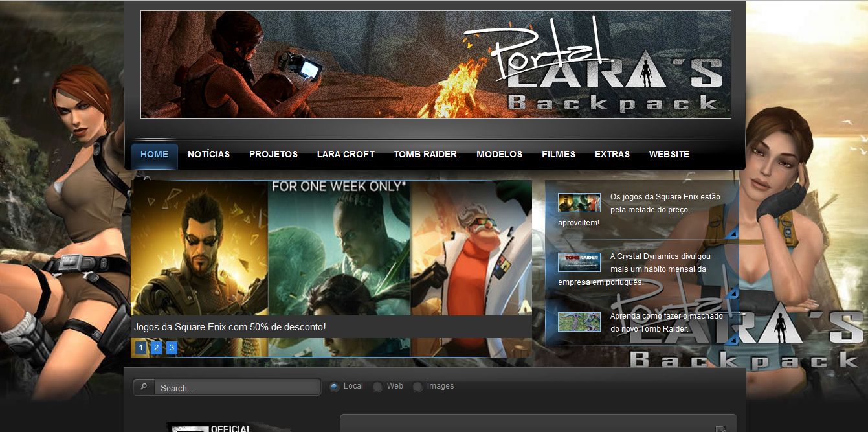Show slide 3 in the slideshow
The image size is (868, 432).
[172, 348]
